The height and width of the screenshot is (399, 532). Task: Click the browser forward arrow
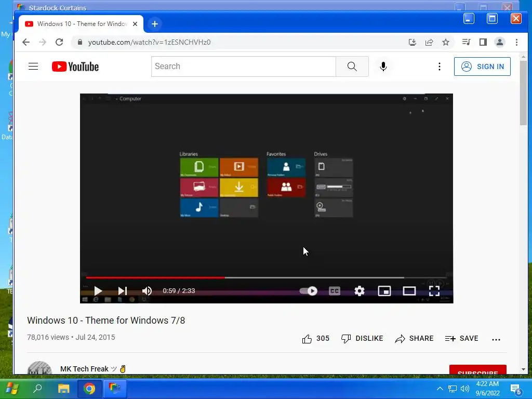[x=43, y=42]
